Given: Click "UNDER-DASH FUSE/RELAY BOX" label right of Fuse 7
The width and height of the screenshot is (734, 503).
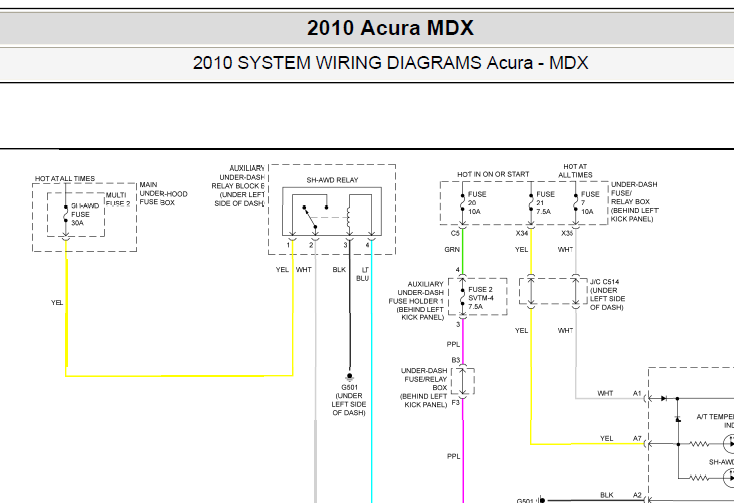Looking at the screenshot, I should 634,202.
